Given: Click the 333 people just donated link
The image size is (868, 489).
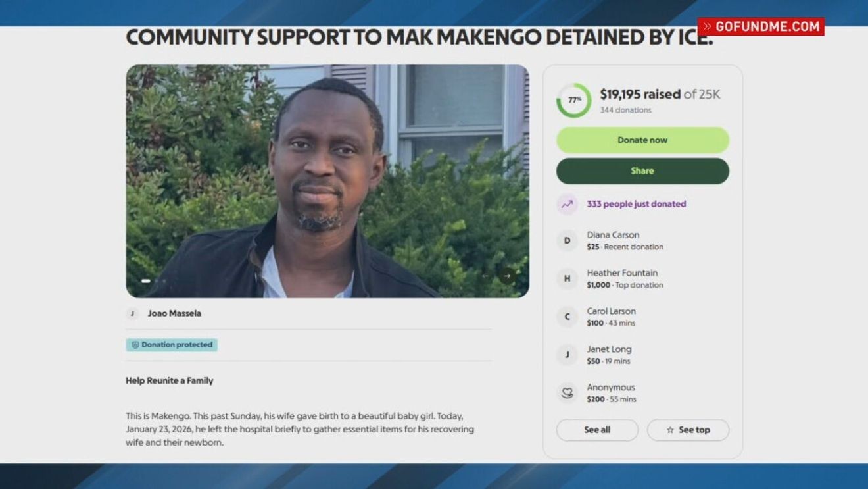Looking at the screenshot, I should 636,204.
